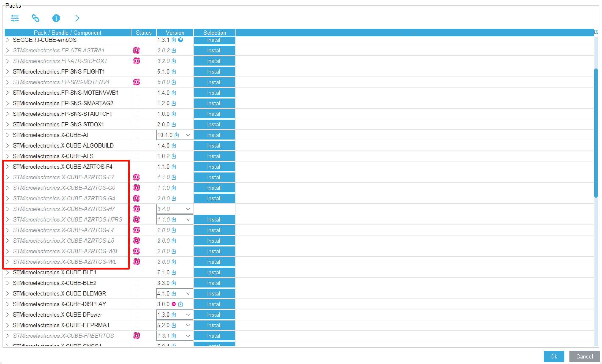Click the Pack / Bundle / Component column header
602x364 pixels.
[x=68, y=33]
